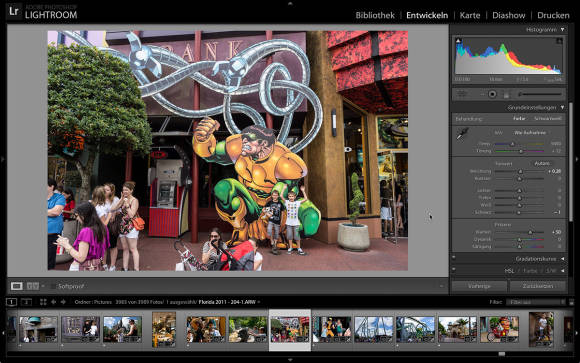This screenshot has width=580, height=363.
Task: Open toolbar content dropdown at right end
Action: (x=442, y=286)
